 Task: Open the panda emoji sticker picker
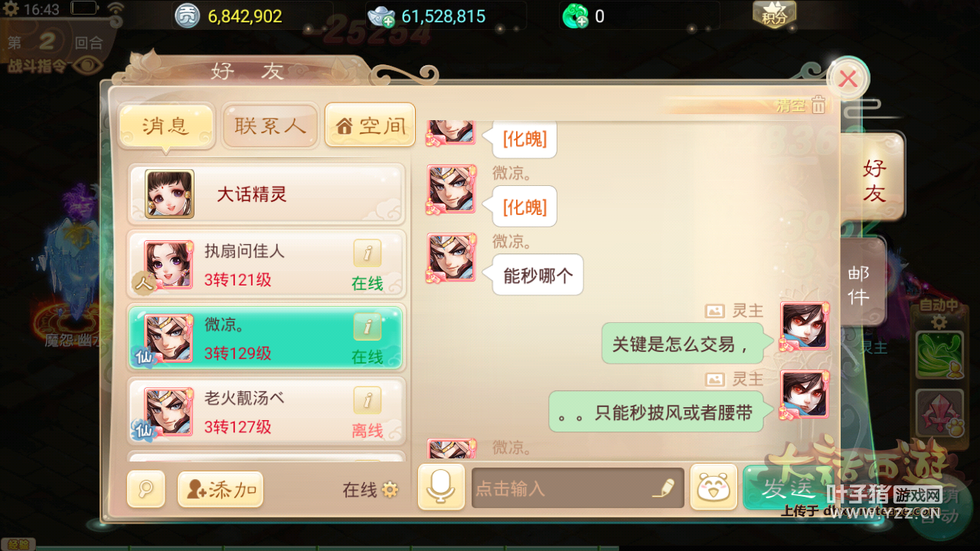click(x=714, y=487)
